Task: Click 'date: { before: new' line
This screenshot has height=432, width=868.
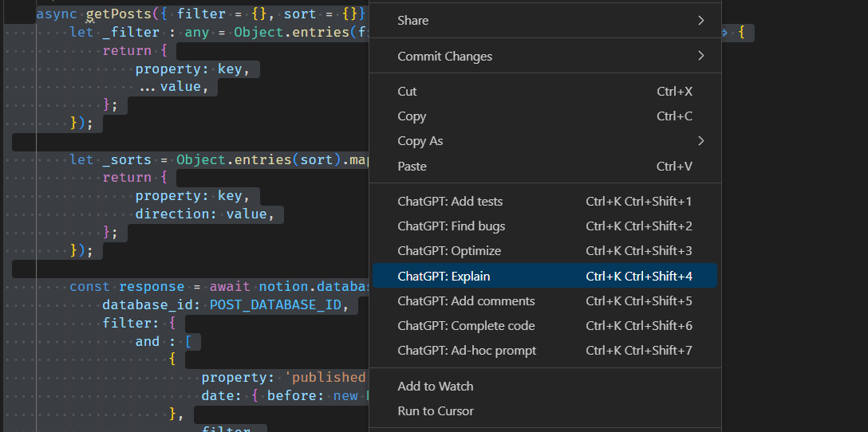Action: tap(279, 396)
